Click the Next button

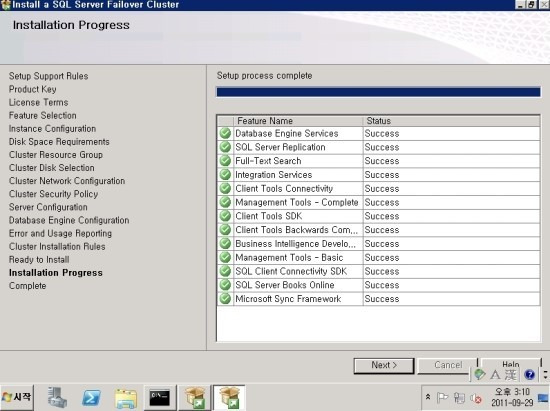click(x=384, y=365)
